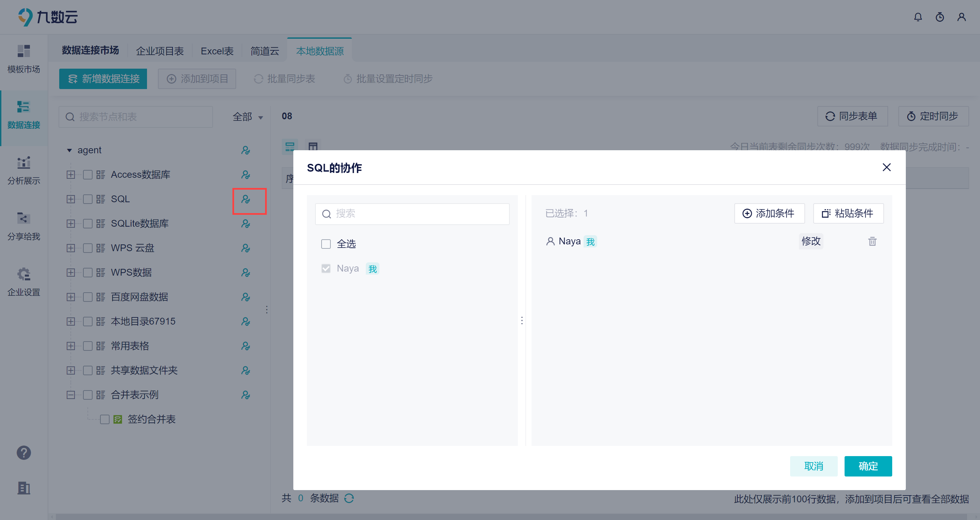Collapse the 合并表示例 node
Image resolution: width=980 pixels, height=520 pixels.
(x=71, y=395)
